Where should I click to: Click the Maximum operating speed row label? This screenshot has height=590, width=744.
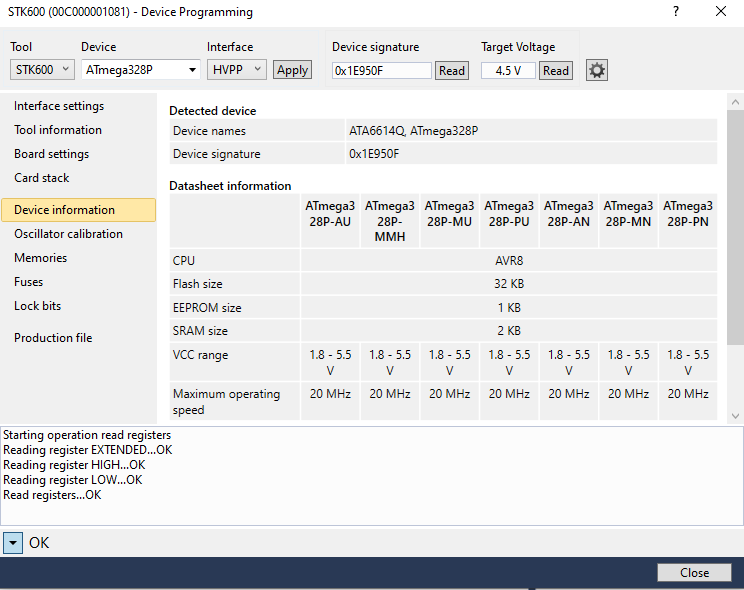234,402
